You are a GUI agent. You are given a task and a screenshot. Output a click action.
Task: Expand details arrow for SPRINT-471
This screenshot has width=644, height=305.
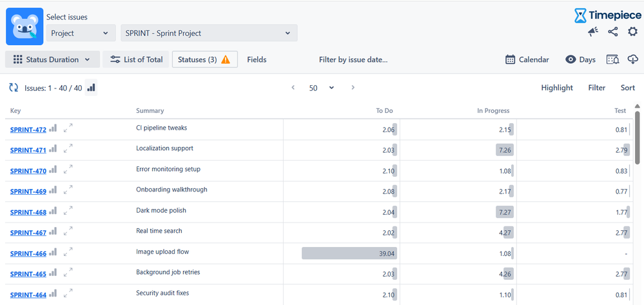tap(68, 148)
